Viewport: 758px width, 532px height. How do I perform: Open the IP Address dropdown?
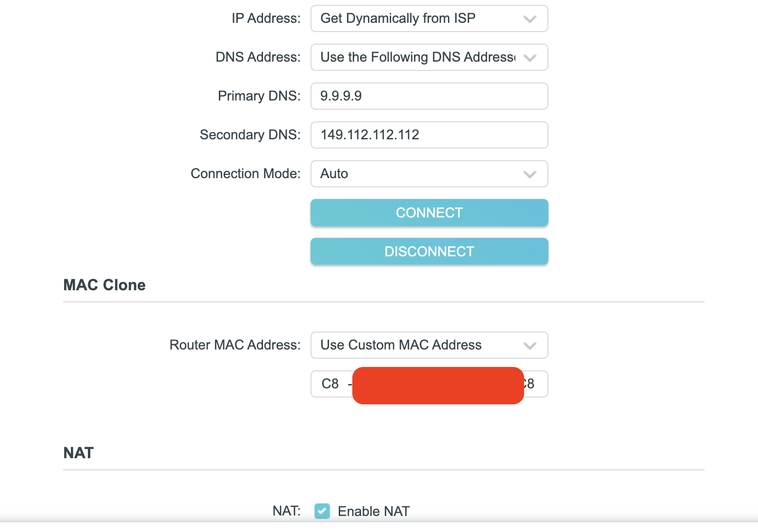[429, 18]
